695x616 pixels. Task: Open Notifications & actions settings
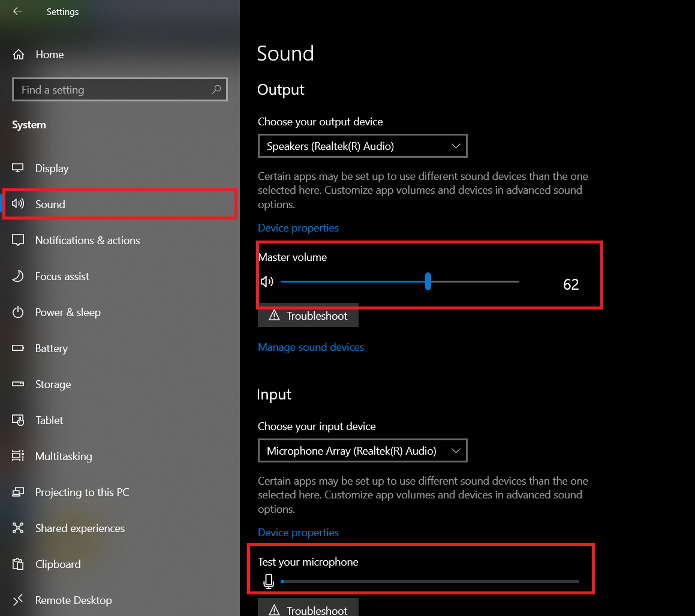(x=88, y=241)
